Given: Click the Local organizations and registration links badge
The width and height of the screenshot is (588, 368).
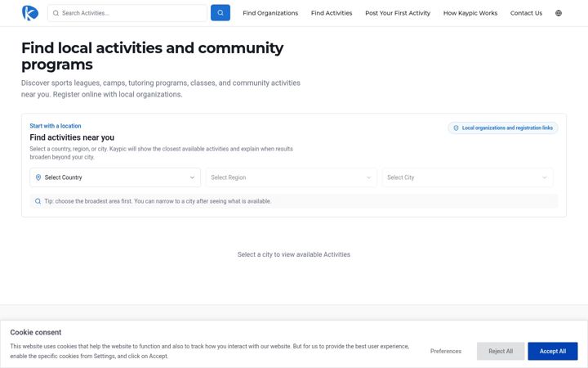Looking at the screenshot, I should coord(503,128).
